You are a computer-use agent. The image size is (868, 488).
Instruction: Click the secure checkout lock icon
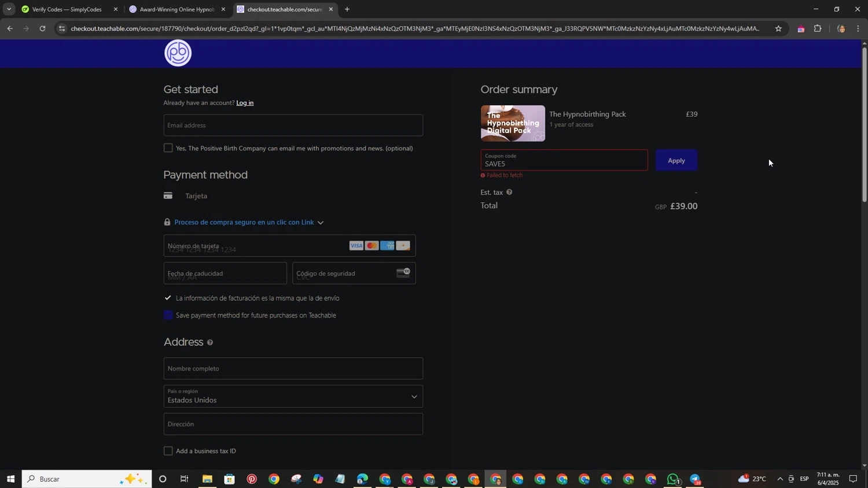[x=167, y=222]
